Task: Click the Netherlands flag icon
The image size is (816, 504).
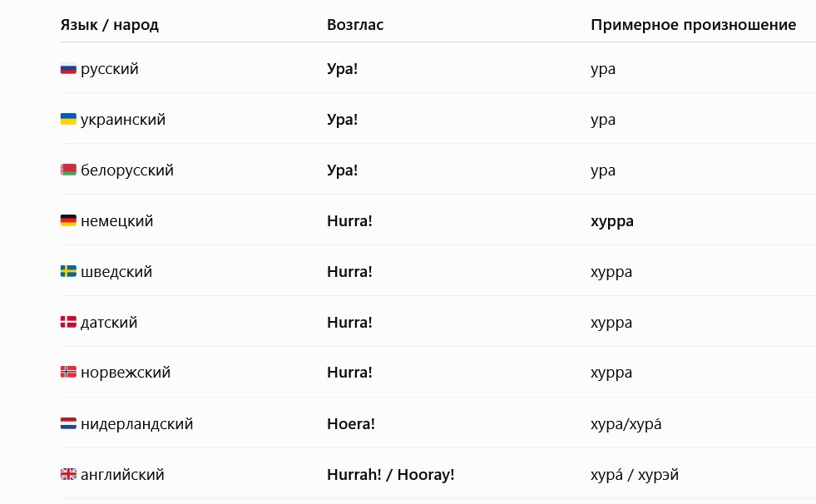Action: (x=68, y=423)
